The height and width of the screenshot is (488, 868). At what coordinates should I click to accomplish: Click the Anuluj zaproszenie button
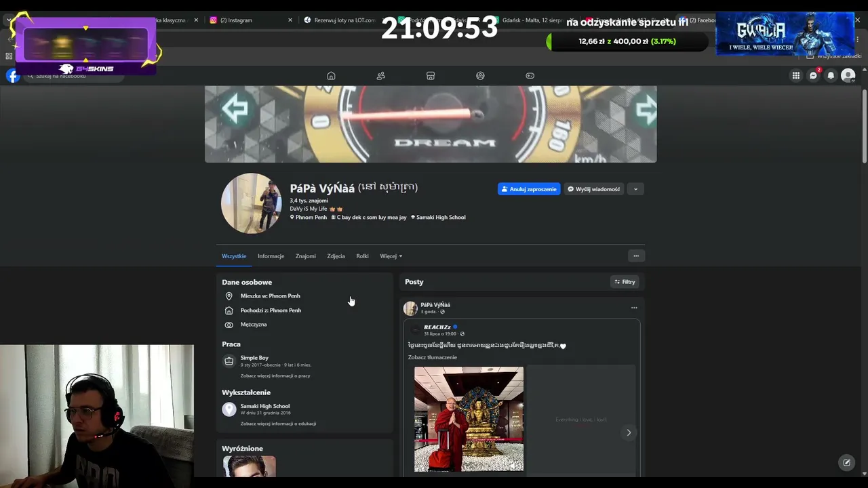[x=529, y=189]
